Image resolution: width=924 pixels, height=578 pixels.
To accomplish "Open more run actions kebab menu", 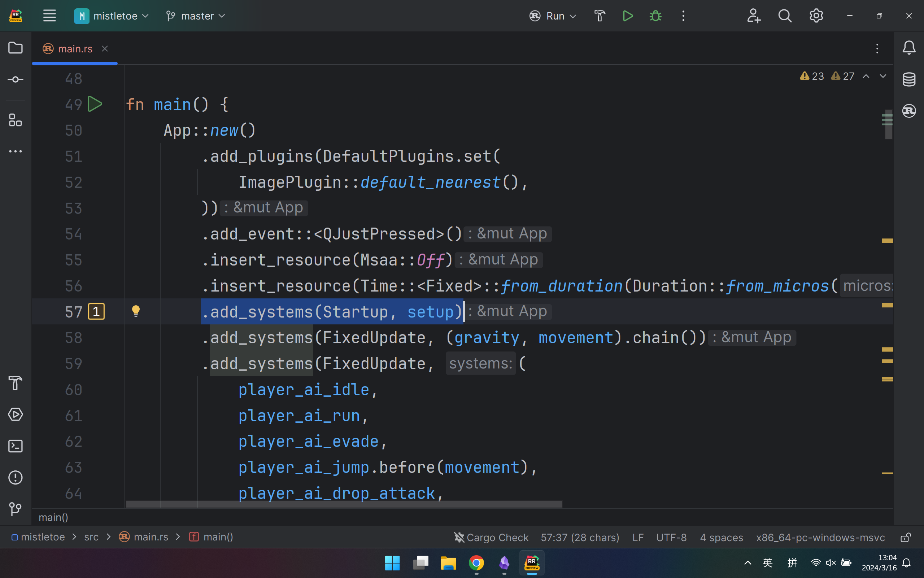I will (684, 16).
